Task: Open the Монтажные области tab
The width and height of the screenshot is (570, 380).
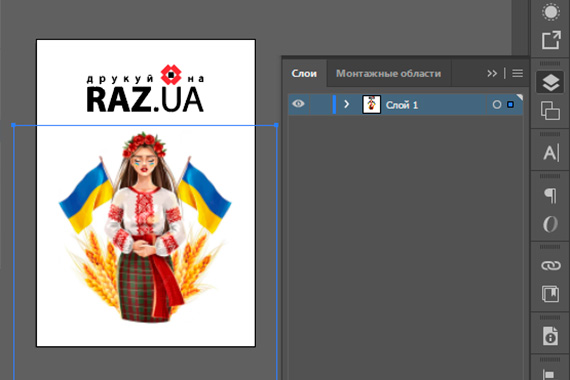Action: click(388, 73)
